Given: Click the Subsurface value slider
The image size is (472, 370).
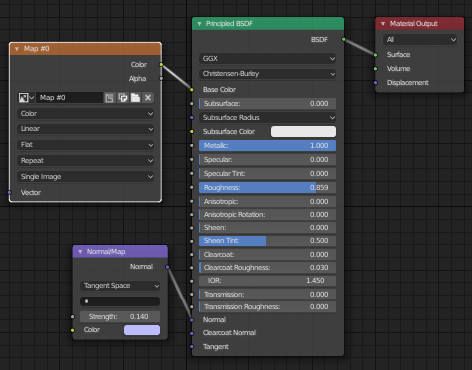Looking at the screenshot, I should pos(267,104).
